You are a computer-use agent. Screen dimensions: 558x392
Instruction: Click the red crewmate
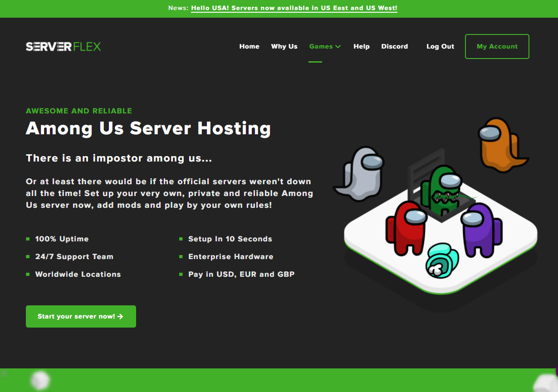click(x=406, y=228)
